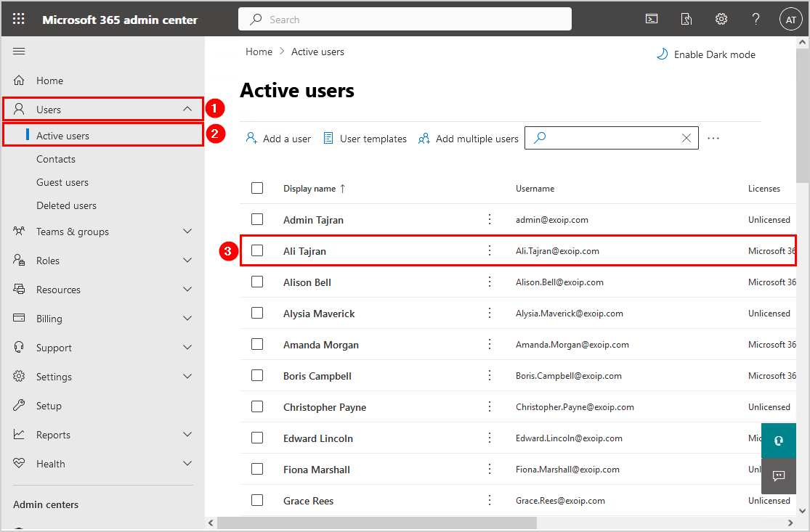Click the teal help headset icon
Image resolution: width=810 pixels, height=532 pixels.
click(x=779, y=441)
